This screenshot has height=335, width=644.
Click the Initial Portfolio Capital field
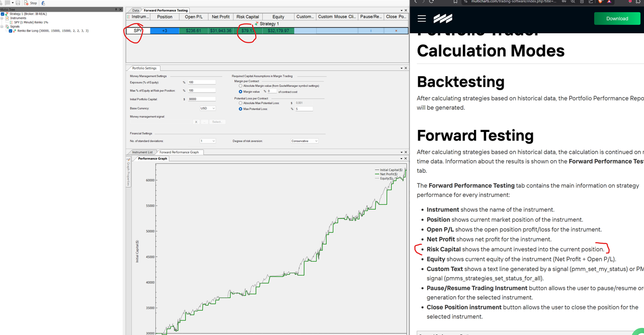point(202,99)
